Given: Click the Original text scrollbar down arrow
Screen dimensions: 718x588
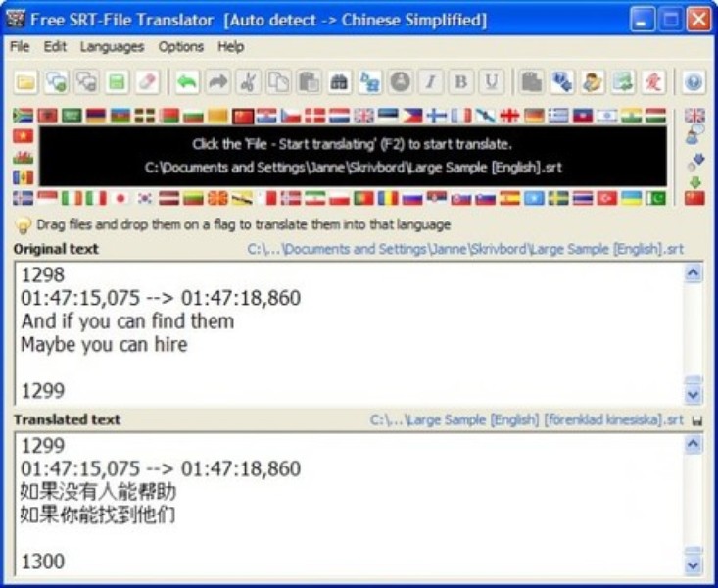Looking at the screenshot, I should 694,394.
